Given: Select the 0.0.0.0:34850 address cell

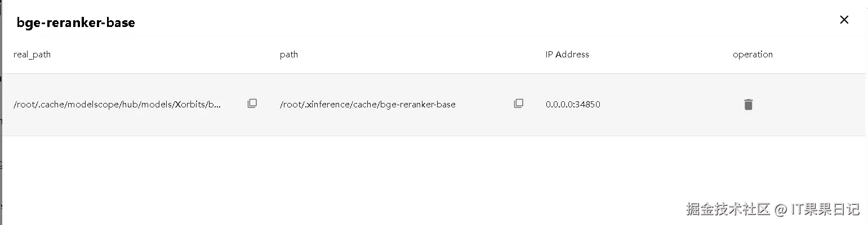Looking at the screenshot, I should tap(573, 105).
